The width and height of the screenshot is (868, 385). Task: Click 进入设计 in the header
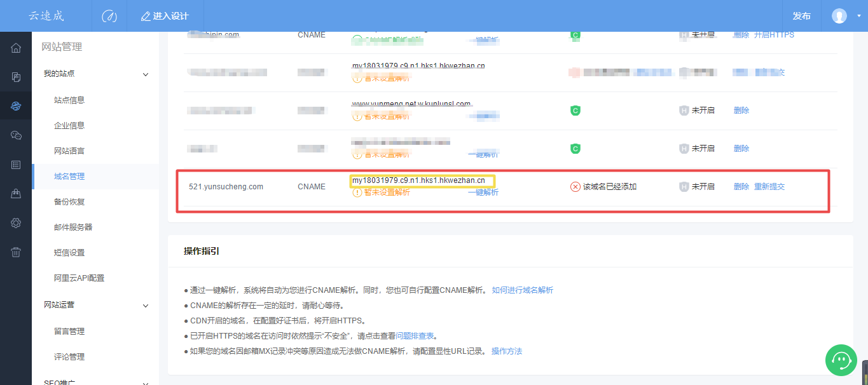[x=165, y=16]
